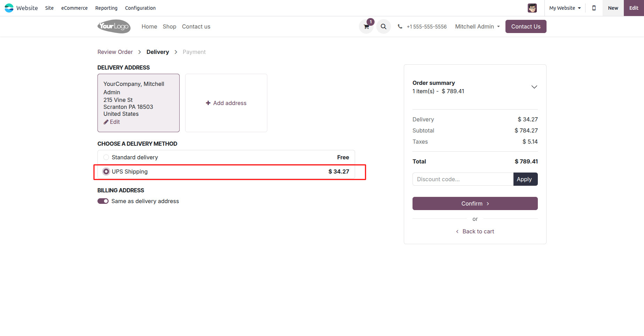Click the YourLogo website logo
Image resolution: width=644 pixels, height=336 pixels.
[114, 26]
